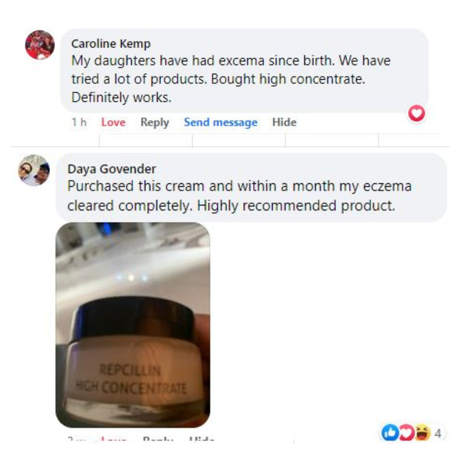Viewport: 476px width, 476px height.
Task: Open the reaction count showing 4
Action: click(438, 433)
